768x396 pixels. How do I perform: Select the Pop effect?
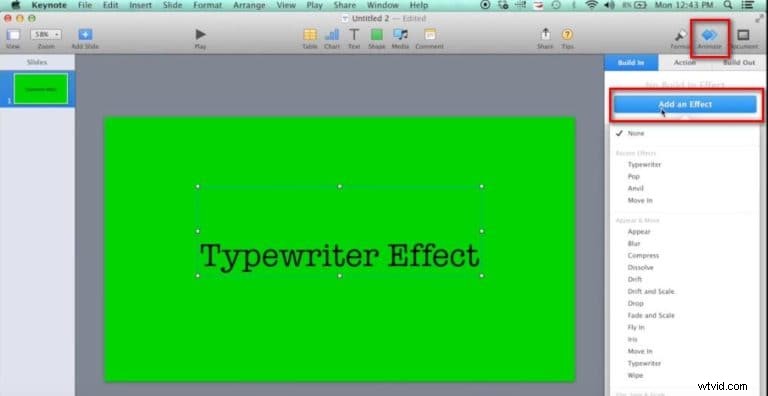(x=633, y=176)
